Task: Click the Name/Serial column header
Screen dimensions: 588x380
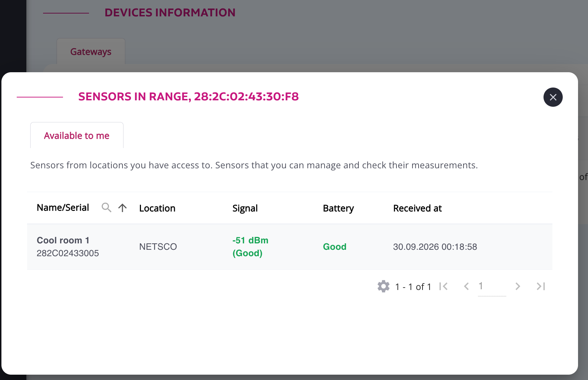Action: [x=63, y=208]
